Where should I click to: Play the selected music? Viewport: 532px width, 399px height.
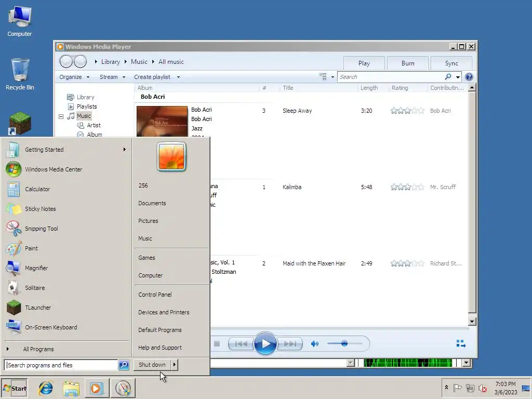pyautogui.click(x=265, y=344)
